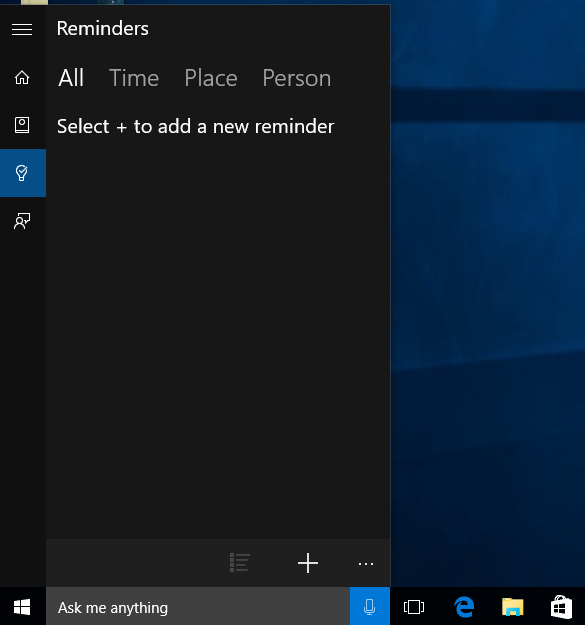The width and height of the screenshot is (585, 625).
Task: Open Task View from taskbar
Action: point(414,607)
